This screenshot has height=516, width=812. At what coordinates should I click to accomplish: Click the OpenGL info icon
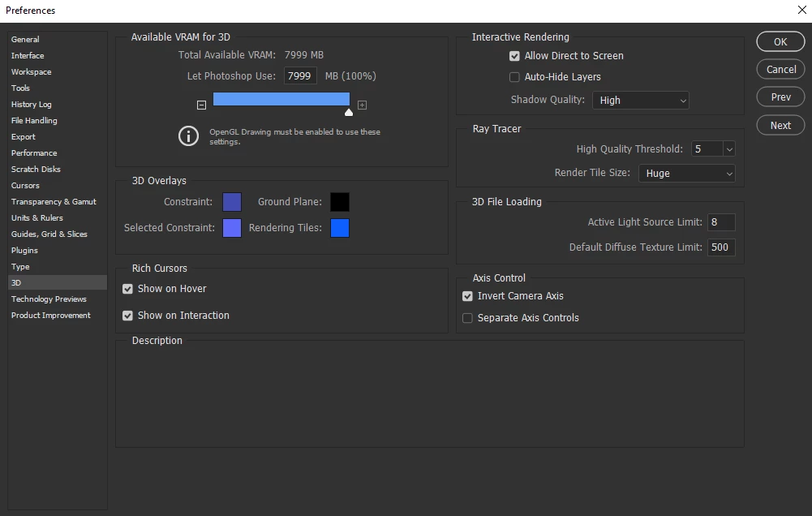[x=188, y=136]
